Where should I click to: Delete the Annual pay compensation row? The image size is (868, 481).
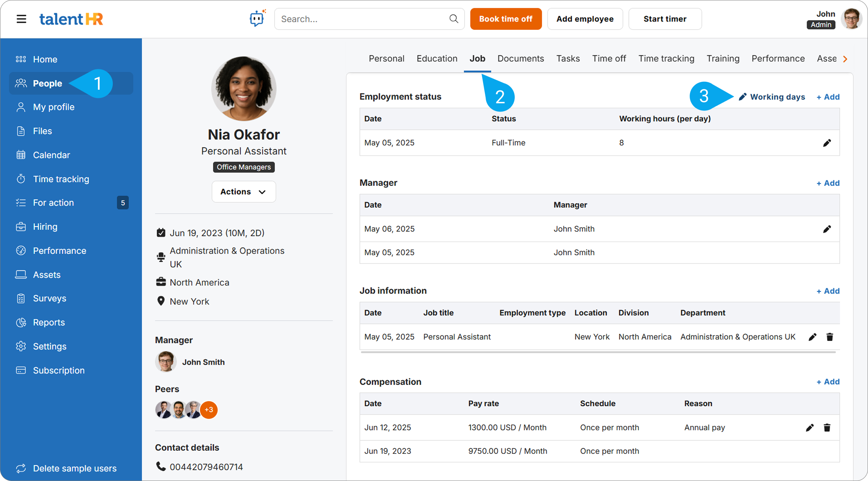point(827,428)
